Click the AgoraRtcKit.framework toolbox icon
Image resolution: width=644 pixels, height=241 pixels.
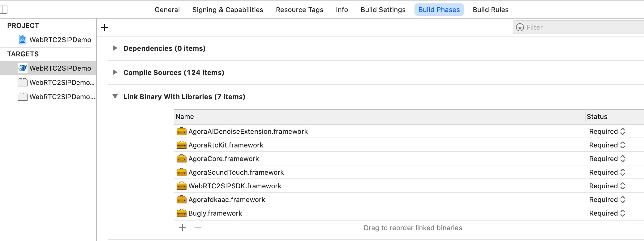[x=181, y=145]
